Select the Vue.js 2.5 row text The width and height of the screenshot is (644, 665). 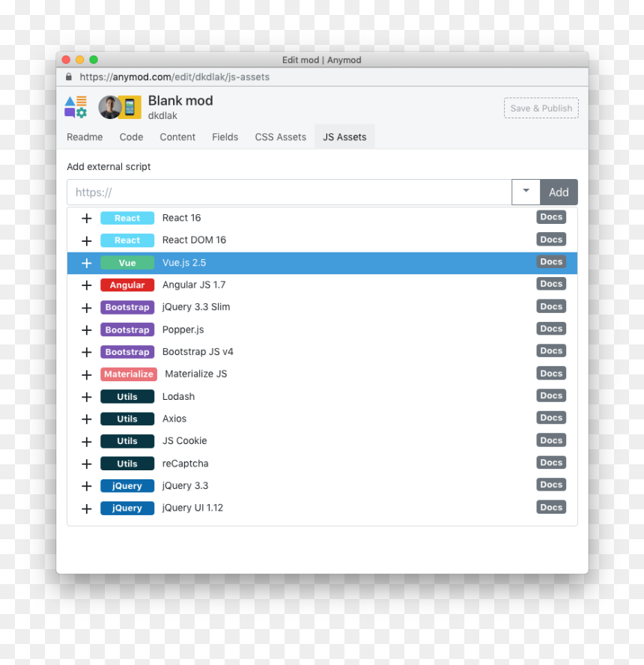(184, 263)
